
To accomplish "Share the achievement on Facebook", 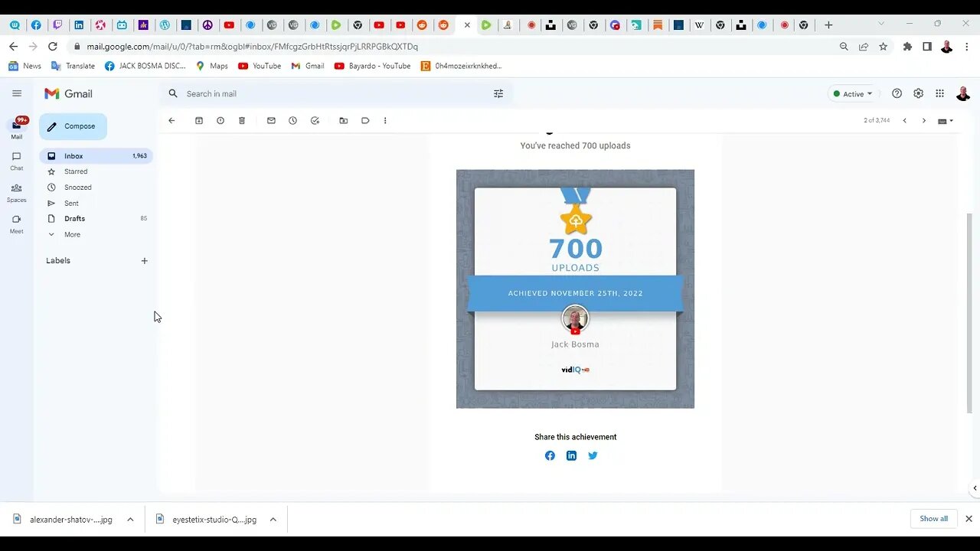I will click(550, 455).
